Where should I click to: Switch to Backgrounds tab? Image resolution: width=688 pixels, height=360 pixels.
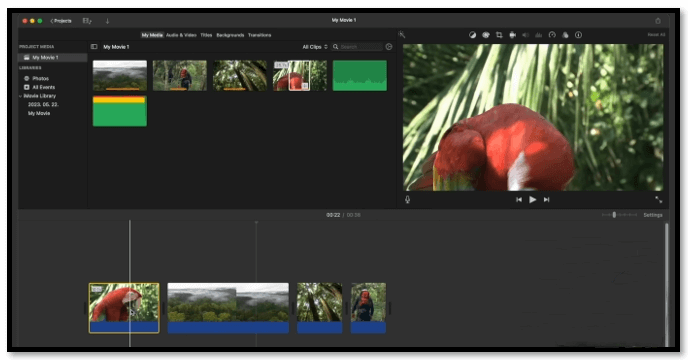[x=230, y=35]
